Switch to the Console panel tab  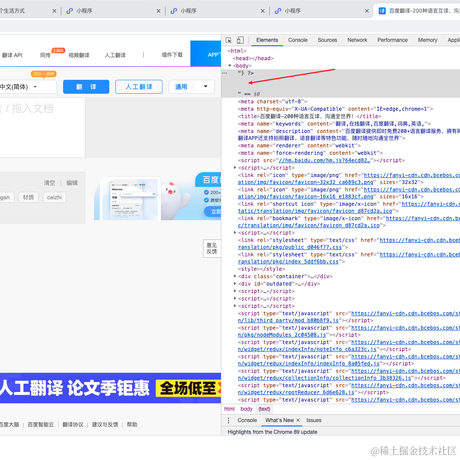click(298, 40)
